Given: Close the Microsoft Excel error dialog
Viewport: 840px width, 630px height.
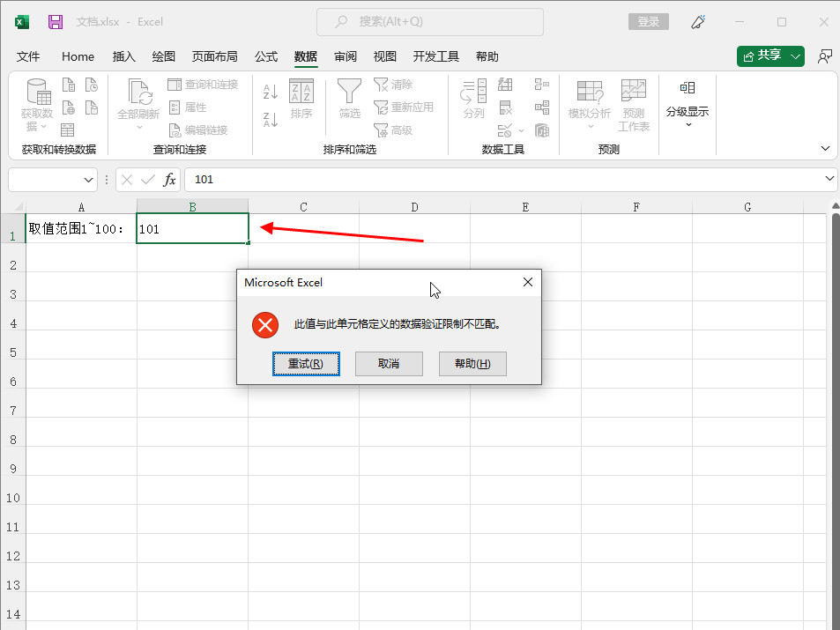Looking at the screenshot, I should click(x=528, y=282).
